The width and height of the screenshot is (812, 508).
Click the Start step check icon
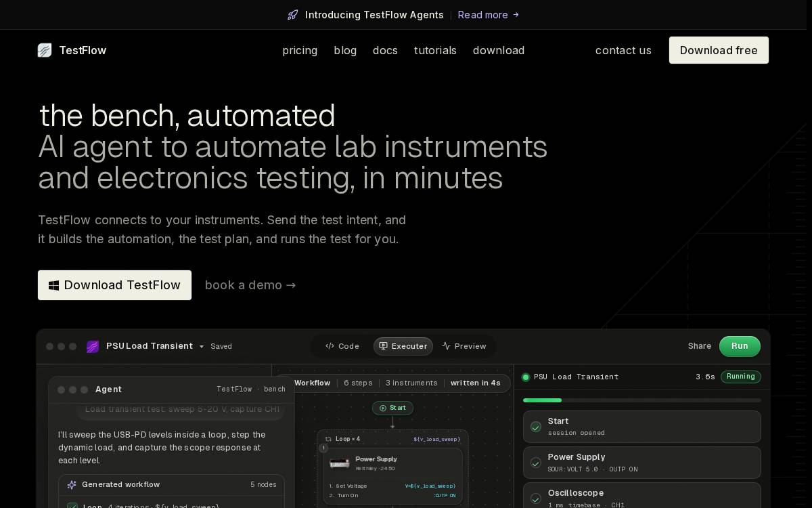pos(536,427)
